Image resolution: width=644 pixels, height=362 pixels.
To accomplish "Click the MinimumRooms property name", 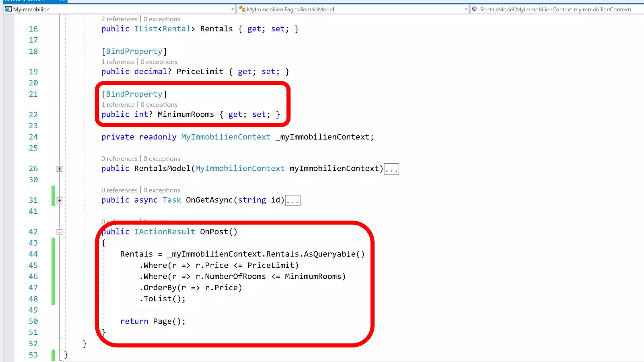I will pyautogui.click(x=186, y=114).
